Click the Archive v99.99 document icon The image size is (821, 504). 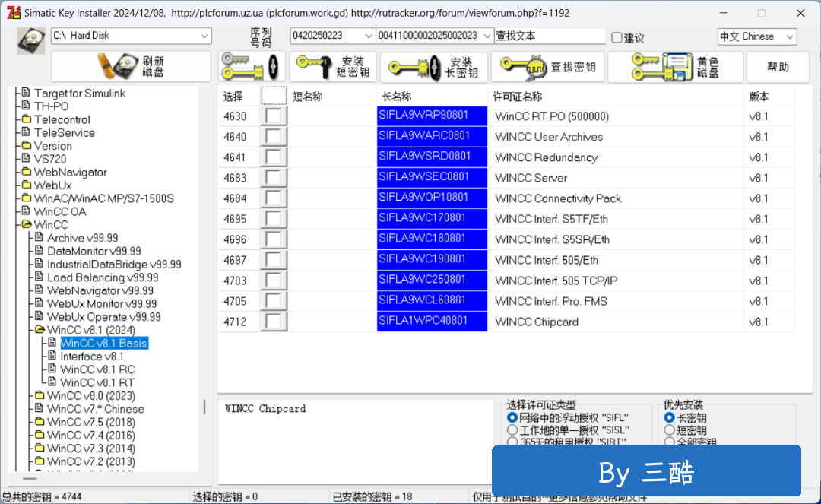[x=40, y=237]
